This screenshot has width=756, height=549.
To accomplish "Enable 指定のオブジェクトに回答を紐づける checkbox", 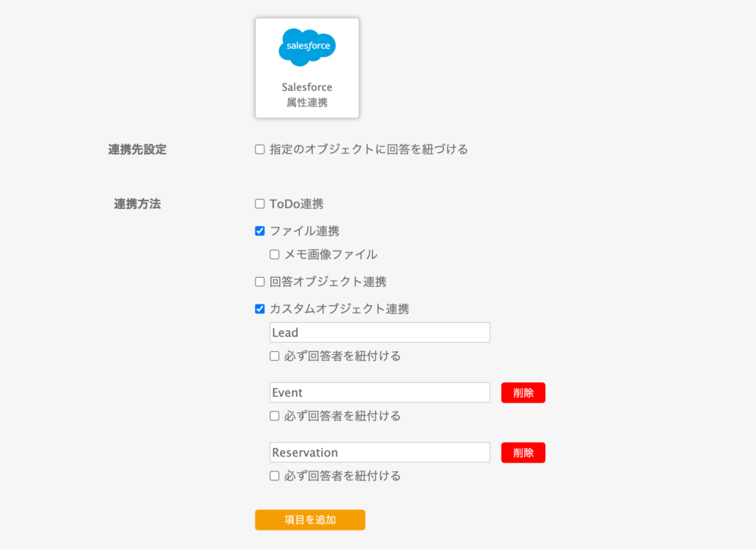I will tap(260, 149).
